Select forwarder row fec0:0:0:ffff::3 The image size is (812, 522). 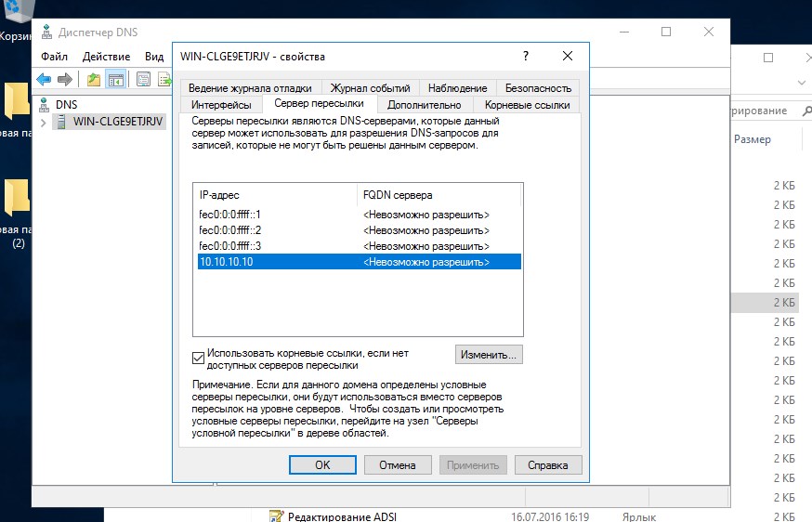(359, 246)
